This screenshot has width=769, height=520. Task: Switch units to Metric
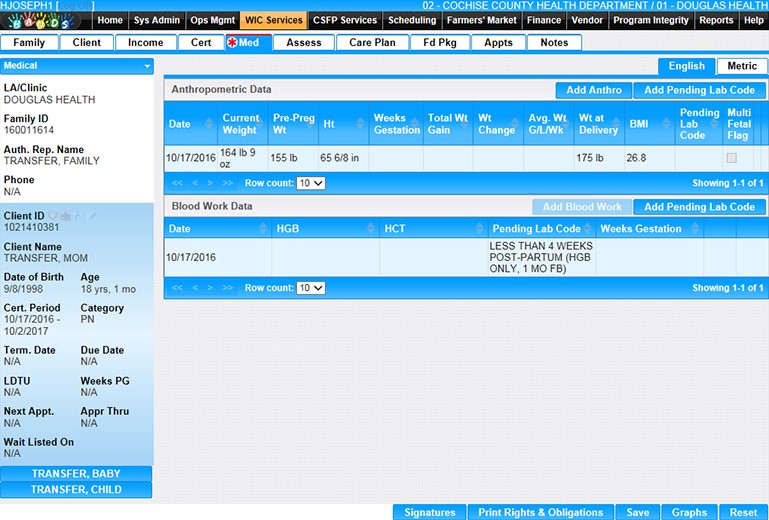tap(742, 66)
